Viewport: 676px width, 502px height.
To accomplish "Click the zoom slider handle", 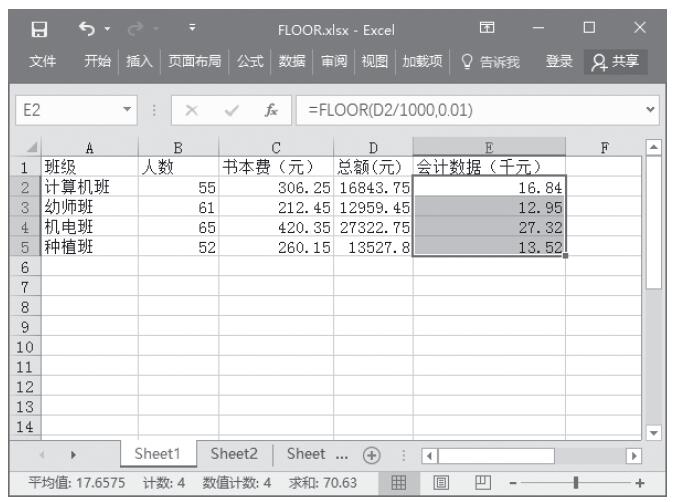I will coord(576,483).
